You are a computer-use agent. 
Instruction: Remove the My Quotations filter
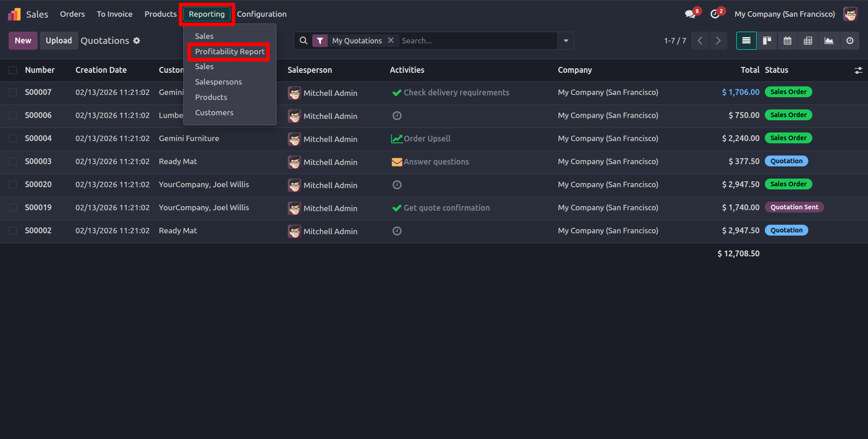(391, 40)
